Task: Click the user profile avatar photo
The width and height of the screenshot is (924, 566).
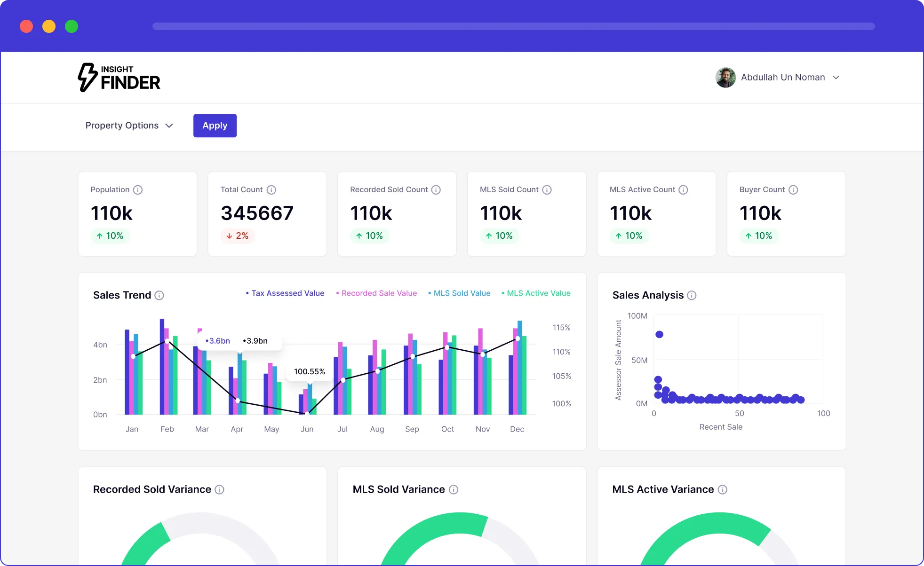Action: 725,78
